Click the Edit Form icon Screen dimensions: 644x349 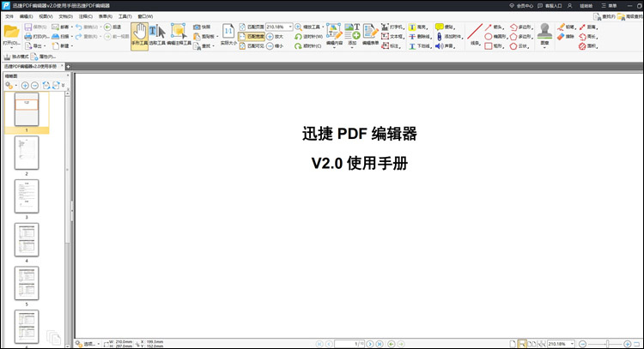click(370, 32)
